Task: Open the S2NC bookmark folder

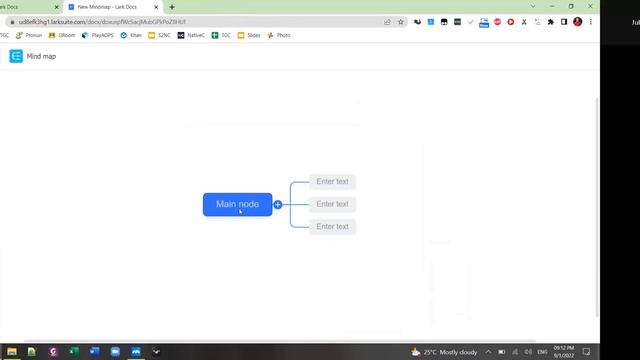Action: 160,36
